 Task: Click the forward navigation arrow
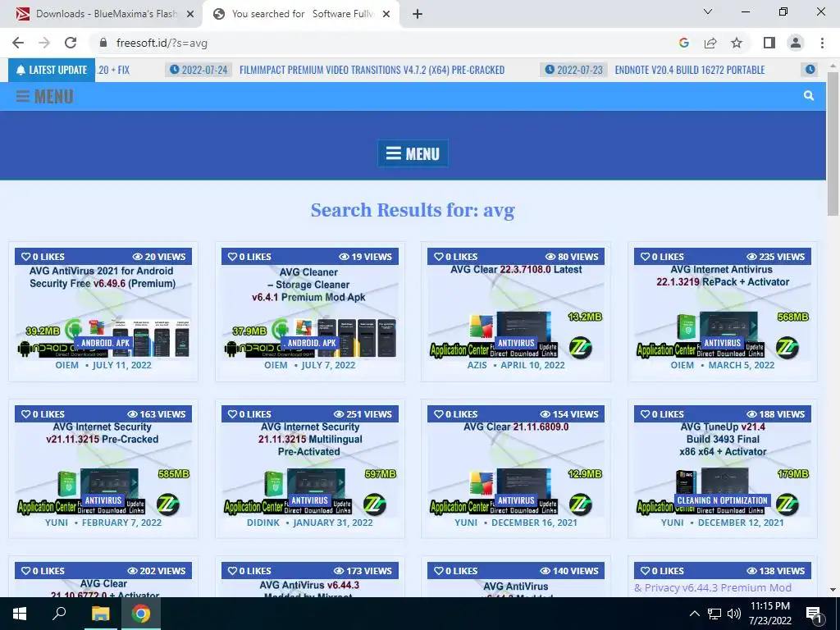tap(44, 43)
